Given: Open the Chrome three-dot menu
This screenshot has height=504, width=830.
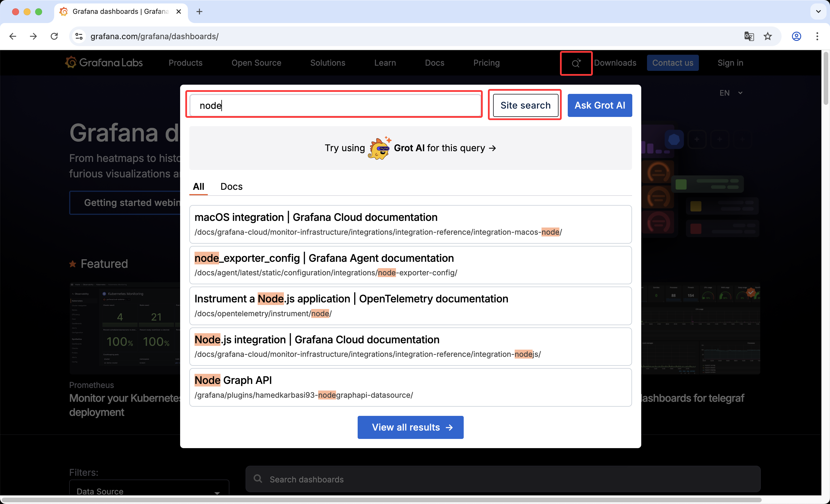Looking at the screenshot, I should click(x=817, y=36).
